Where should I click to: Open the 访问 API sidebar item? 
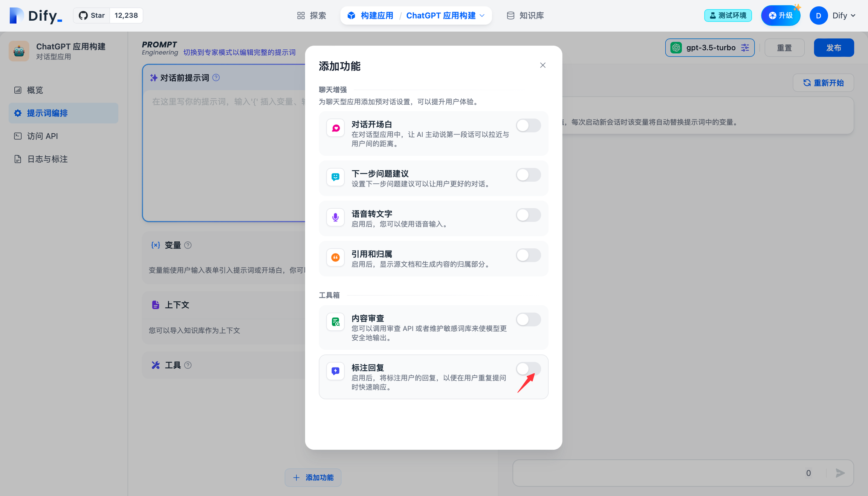(x=41, y=136)
